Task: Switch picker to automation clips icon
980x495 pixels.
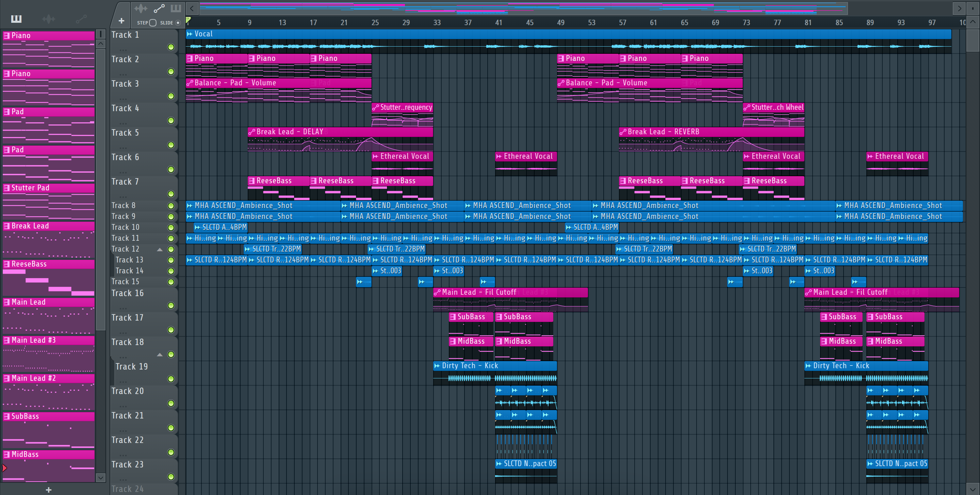Action: pos(81,19)
